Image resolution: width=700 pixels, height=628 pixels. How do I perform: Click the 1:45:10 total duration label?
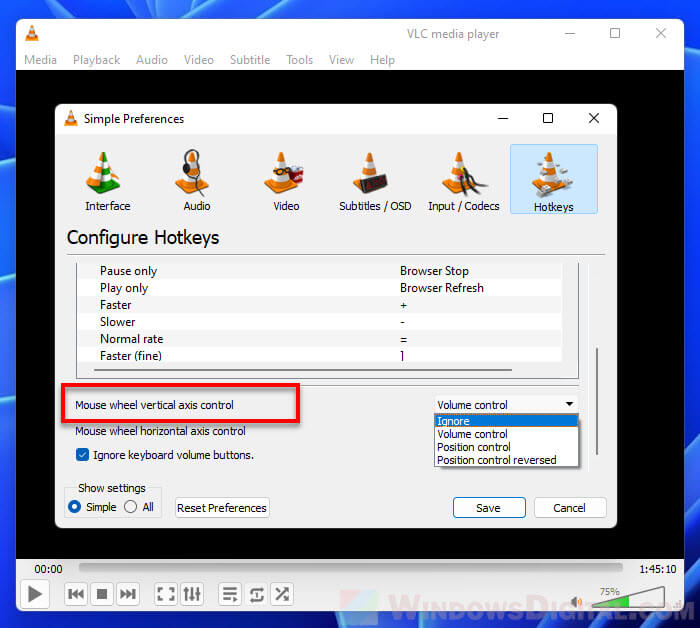click(658, 569)
